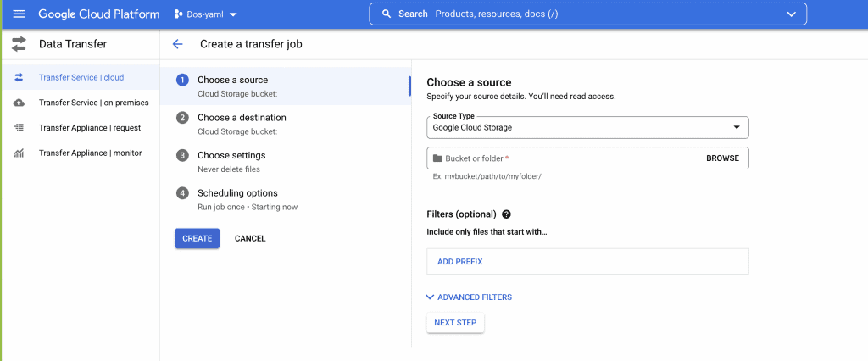Viewport: 868px width, 361px height.
Task: Open the Source Type dropdown
Action: click(587, 127)
